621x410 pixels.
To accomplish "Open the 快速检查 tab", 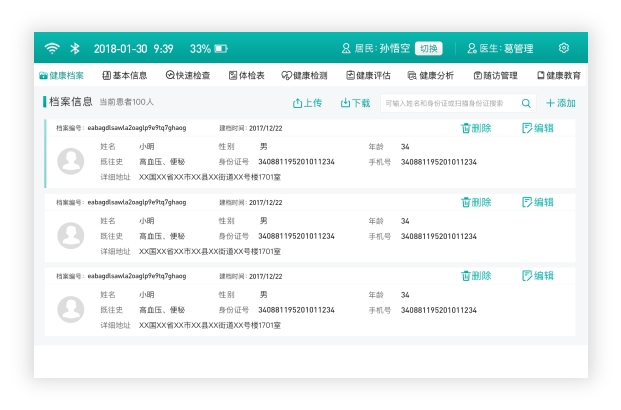I will [188, 75].
